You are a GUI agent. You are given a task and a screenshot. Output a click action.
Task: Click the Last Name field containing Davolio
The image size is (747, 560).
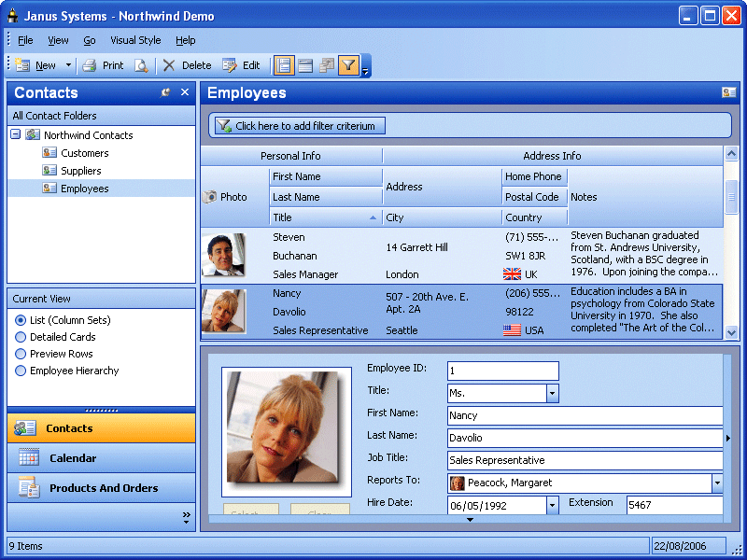pos(585,438)
